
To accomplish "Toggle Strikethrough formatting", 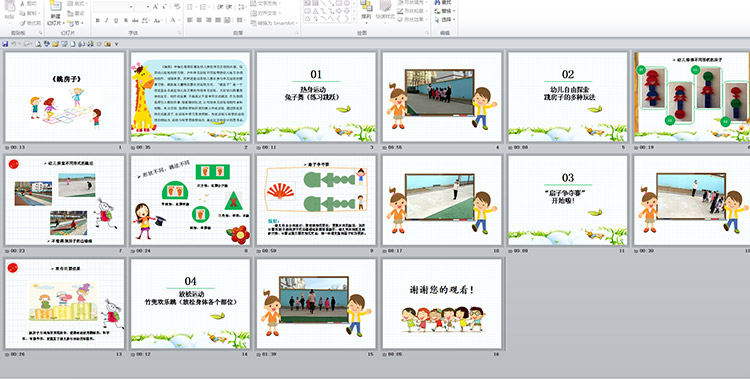I will coord(135,20).
